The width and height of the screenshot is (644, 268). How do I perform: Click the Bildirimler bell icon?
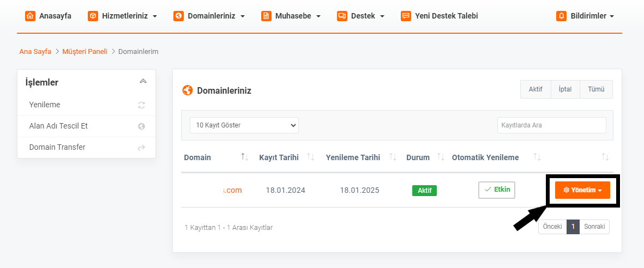point(562,16)
